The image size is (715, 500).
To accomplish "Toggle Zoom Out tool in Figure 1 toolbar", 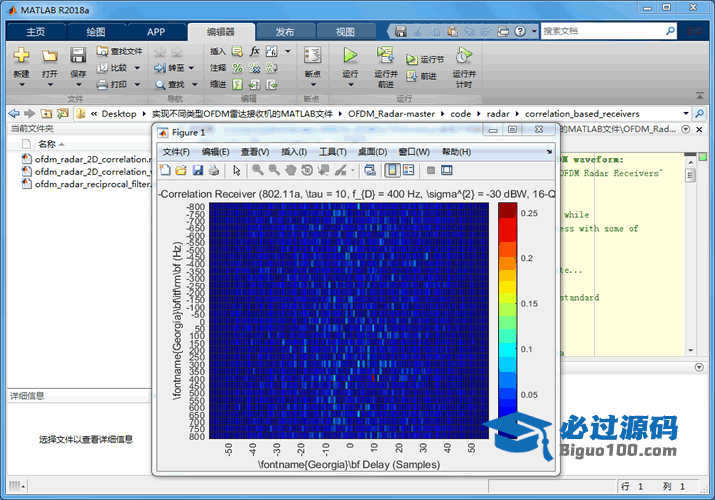I will pyautogui.click(x=274, y=170).
